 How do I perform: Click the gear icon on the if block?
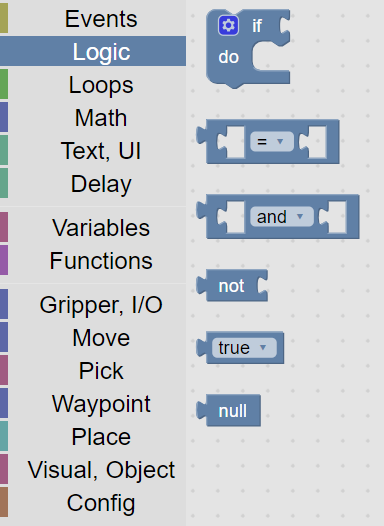[228, 25]
